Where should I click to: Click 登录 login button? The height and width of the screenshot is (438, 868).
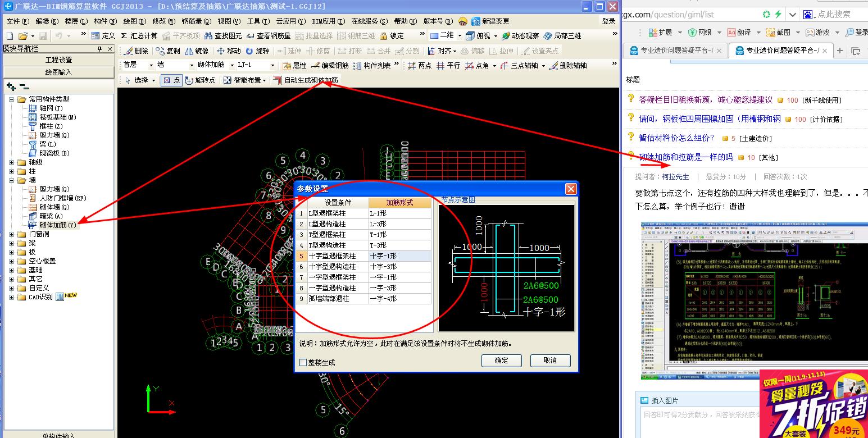pos(609,21)
